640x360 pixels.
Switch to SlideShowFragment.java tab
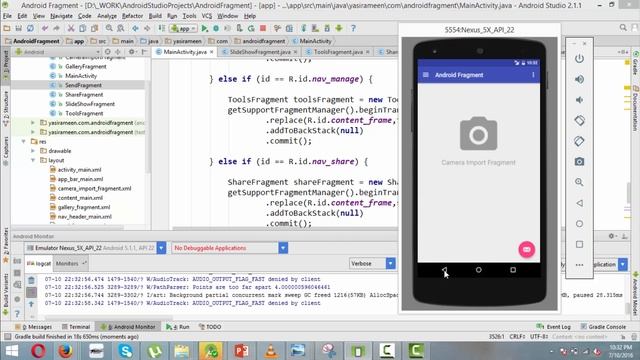point(260,52)
